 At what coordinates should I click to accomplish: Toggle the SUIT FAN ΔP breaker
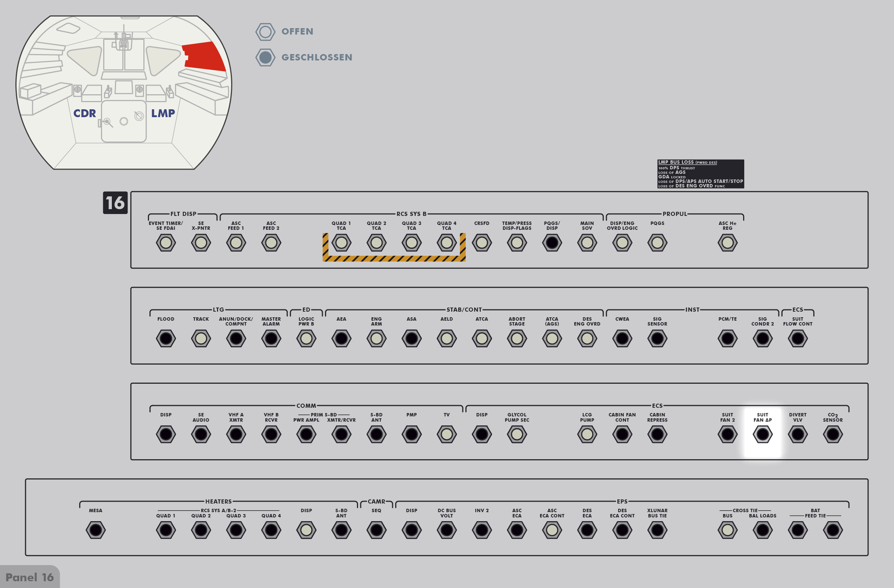click(762, 434)
